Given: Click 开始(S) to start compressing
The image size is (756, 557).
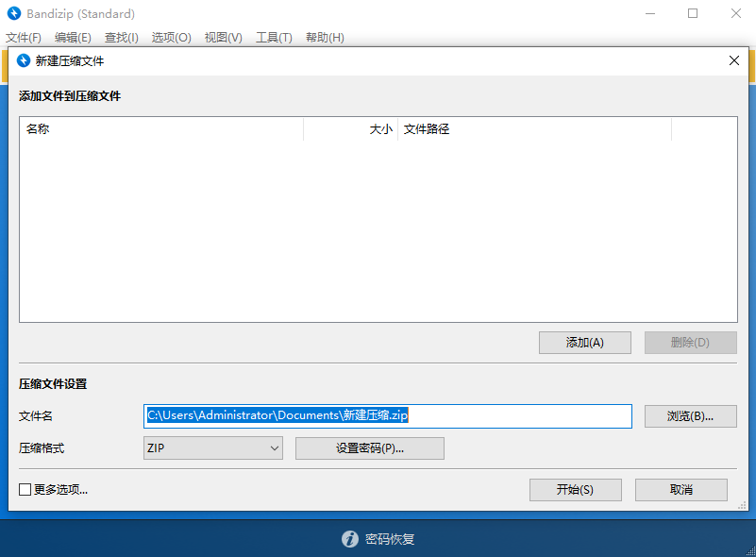Looking at the screenshot, I should [575, 490].
